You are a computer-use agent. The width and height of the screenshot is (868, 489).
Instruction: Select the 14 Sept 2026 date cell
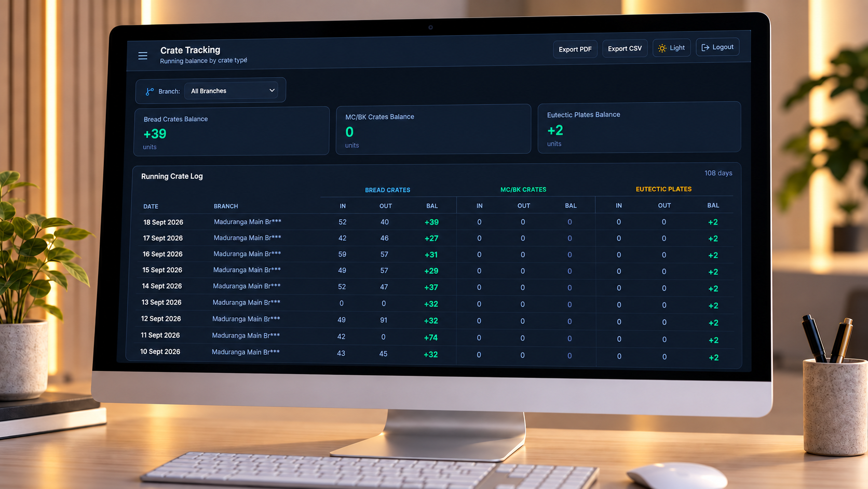point(161,286)
